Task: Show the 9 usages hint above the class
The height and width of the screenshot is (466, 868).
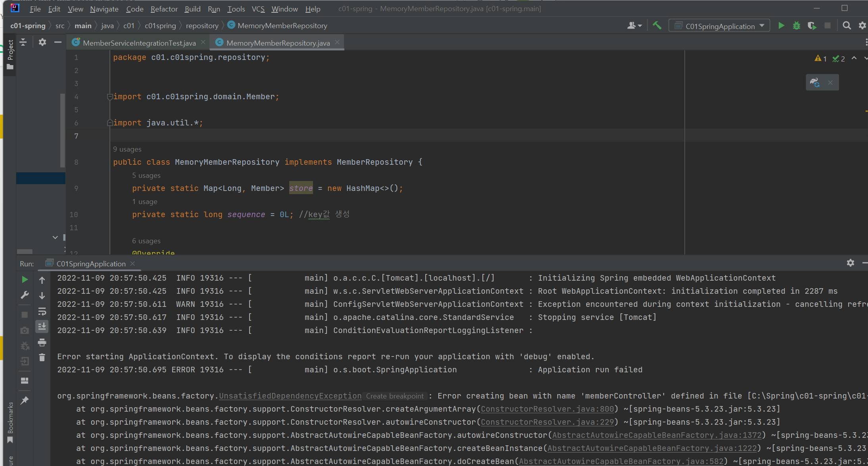Action: point(127,149)
